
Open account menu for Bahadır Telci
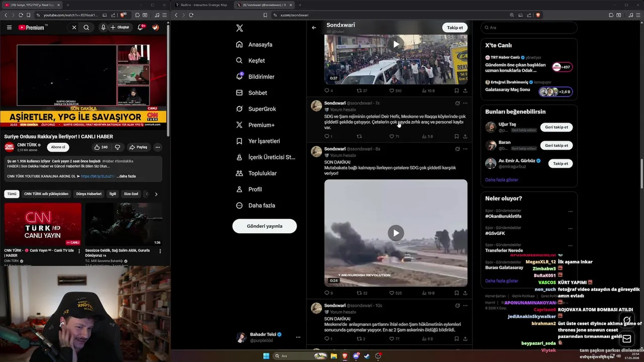pos(269,337)
